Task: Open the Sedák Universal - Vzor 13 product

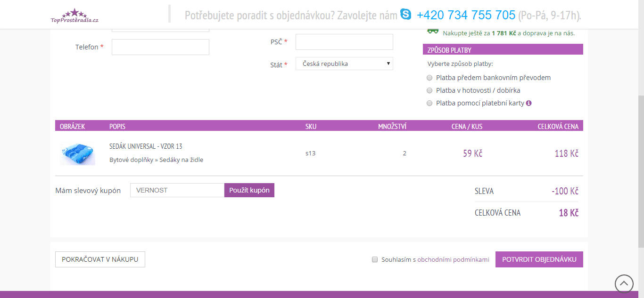Action: tap(146, 146)
